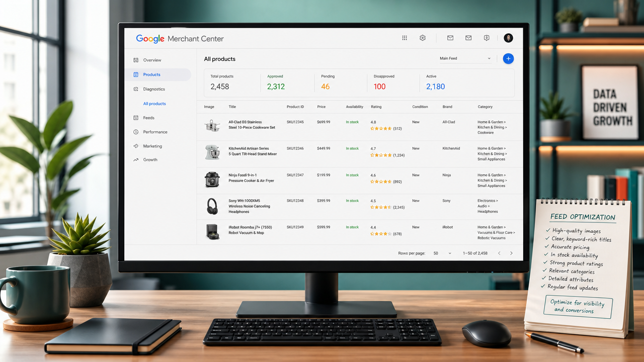The width and height of the screenshot is (644, 362).
Task: Click the $199.99 price cell
Action: (x=324, y=175)
